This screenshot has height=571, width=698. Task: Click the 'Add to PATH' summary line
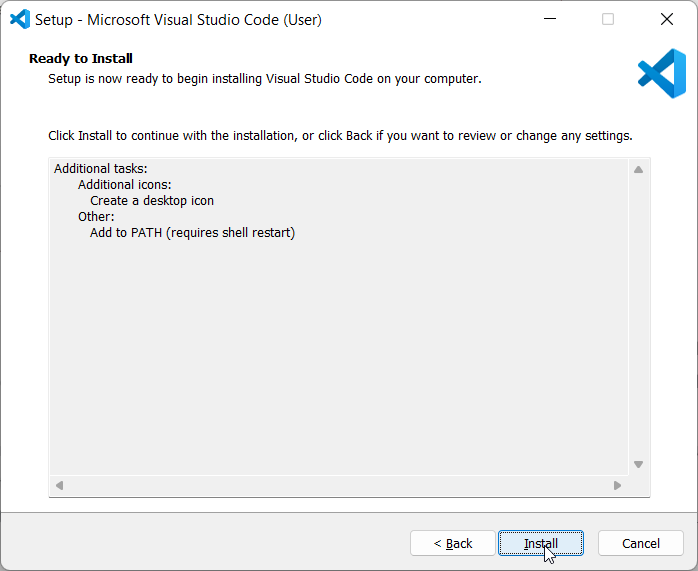coord(192,233)
